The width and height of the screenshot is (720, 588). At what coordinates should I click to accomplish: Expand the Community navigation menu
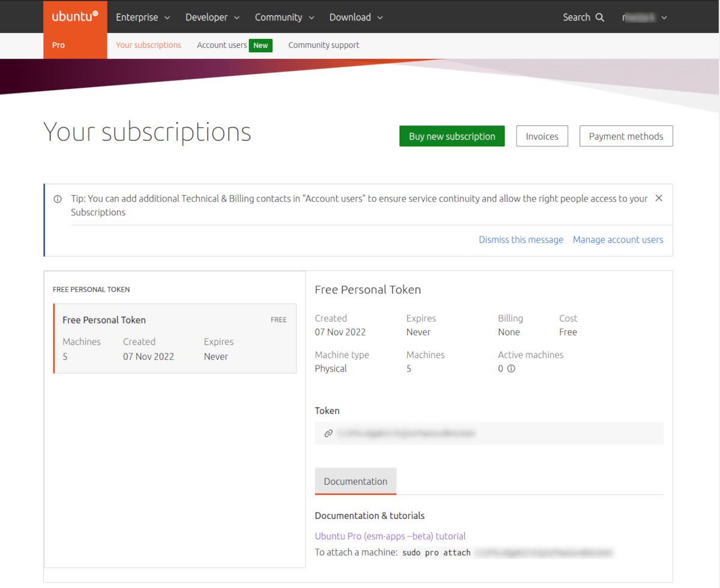point(284,17)
